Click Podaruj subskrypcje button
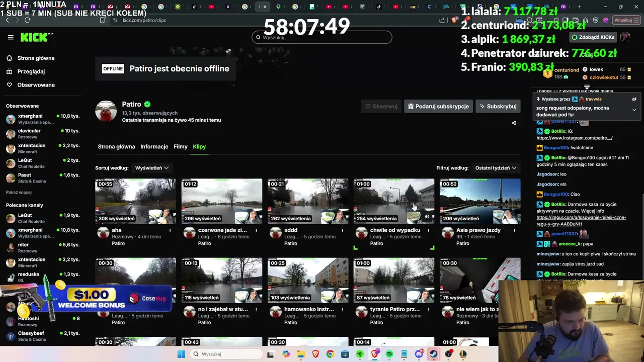Viewport: 644px width, 362px height. tap(438, 106)
